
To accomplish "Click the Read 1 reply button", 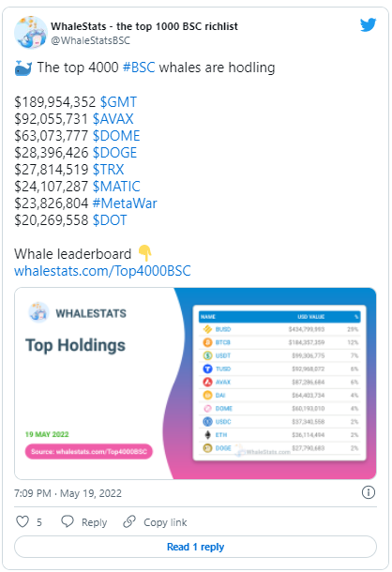I will pyautogui.click(x=195, y=547).
